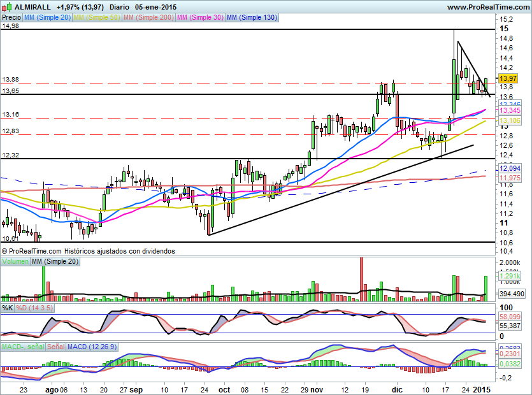Viewport: 532px width, 395px height.
Task: Select the MM (Simple 30) legend
Action: click(200, 17)
